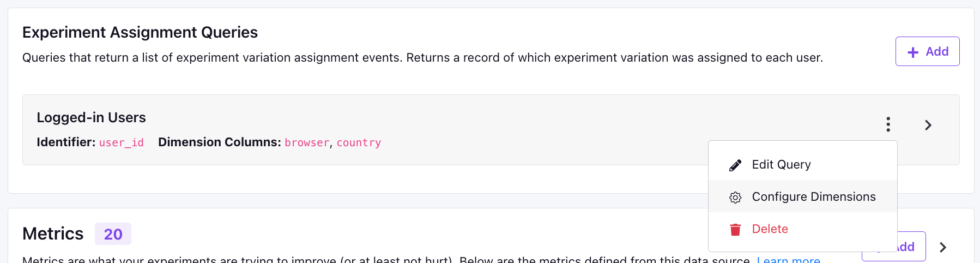The width and height of the screenshot is (980, 263).
Task: Choose Configure Dimensions in the dropdown menu
Action: pos(802,196)
